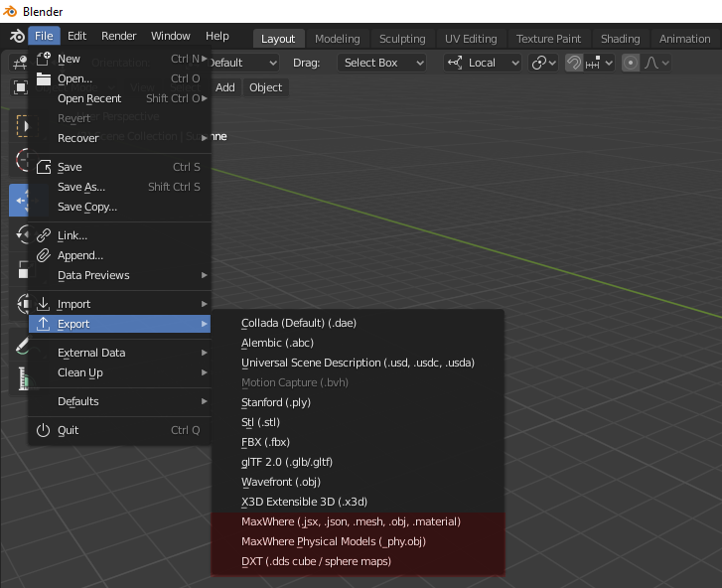Image resolution: width=722 pixels, height=588 pixels.
Task: Click Link... in the File menu
Action: pyautogui.click(x=120, y=235)
